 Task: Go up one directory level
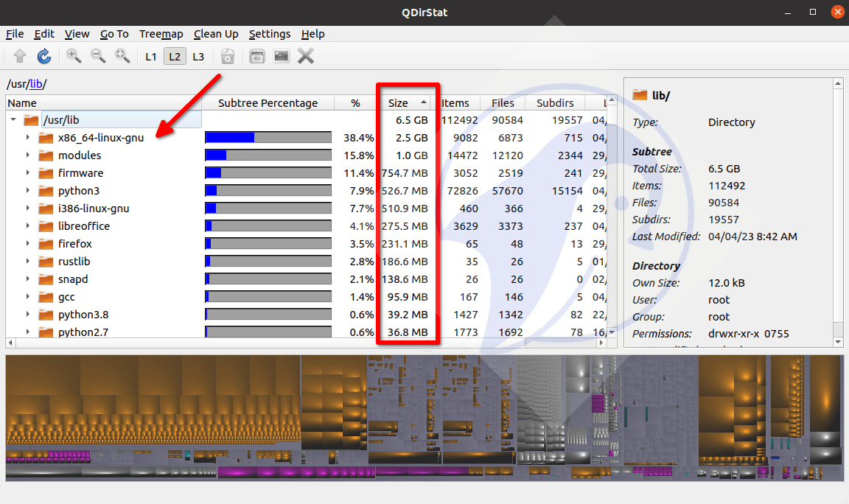tap(20, 56)
